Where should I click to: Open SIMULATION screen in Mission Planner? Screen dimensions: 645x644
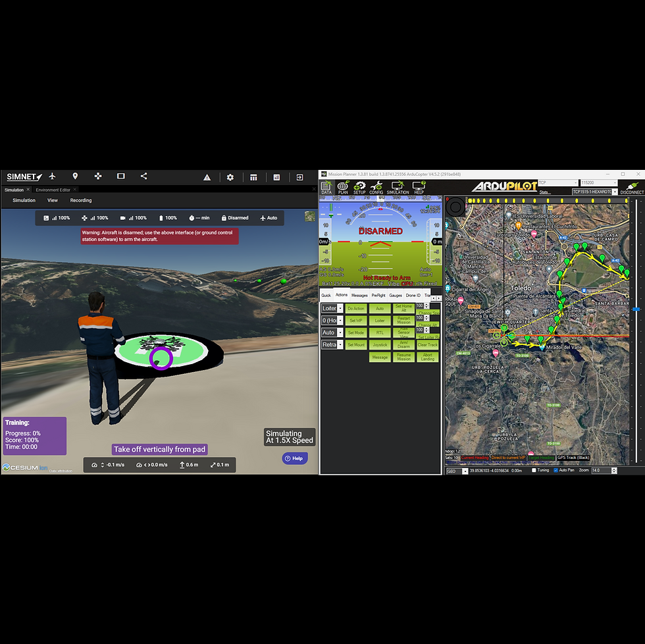(x=398, y=188)
